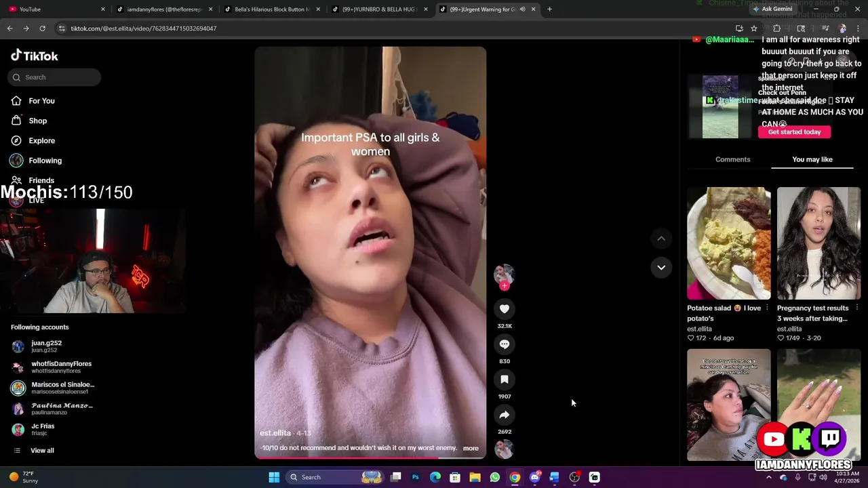
Task: Open WhatsApp from the taskbar
Action: pyautogui.click(x=495, y=477)
